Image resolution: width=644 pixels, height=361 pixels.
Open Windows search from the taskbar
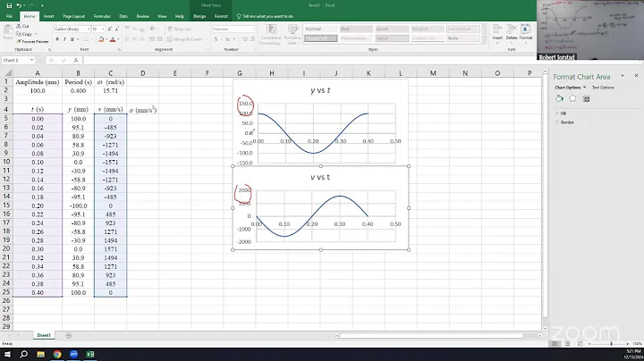(x=24, y=355)
